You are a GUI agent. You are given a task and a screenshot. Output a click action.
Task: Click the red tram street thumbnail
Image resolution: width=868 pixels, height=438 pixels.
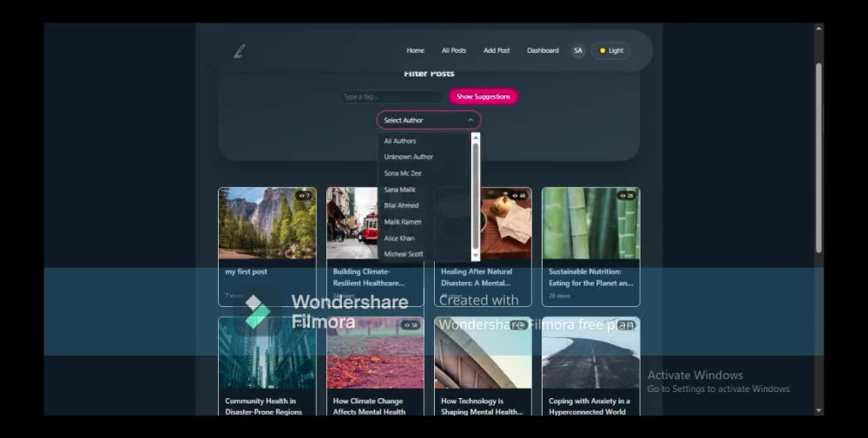point(352,224)
